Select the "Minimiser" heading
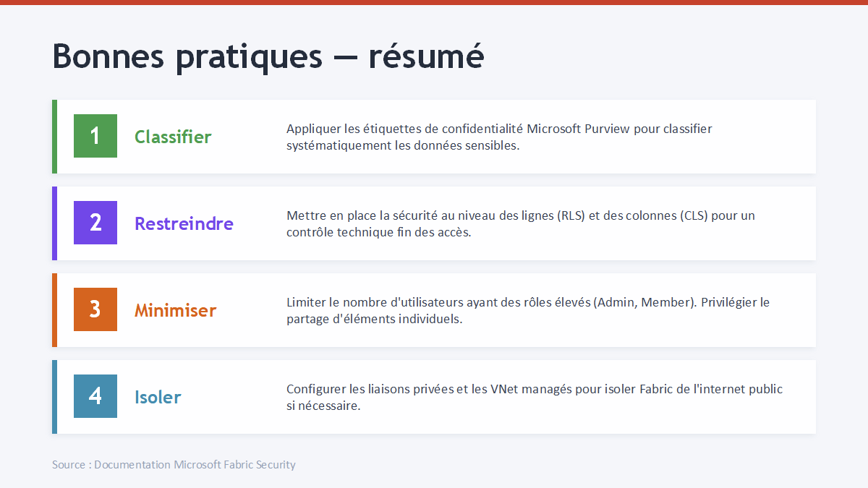Image resolution: width=868 pixels, height=488 pixels. pos(175,310)
